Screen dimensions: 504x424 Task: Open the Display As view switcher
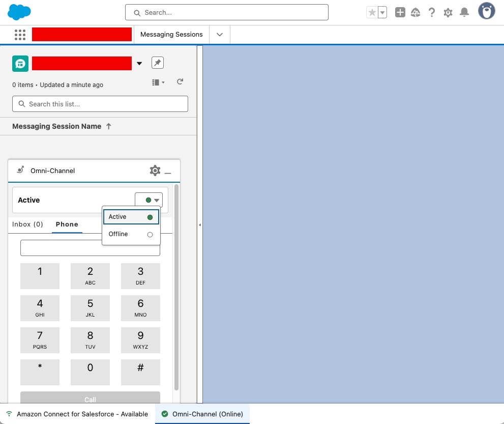tap(158, 82)
